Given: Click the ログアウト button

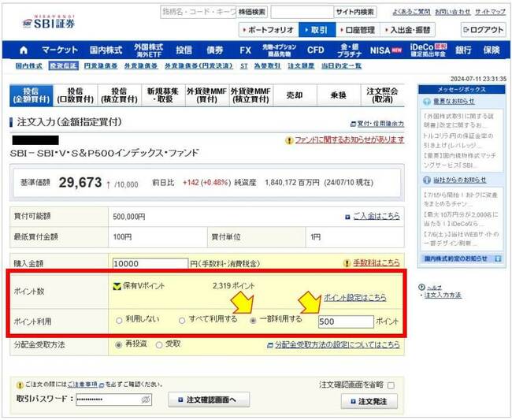Looking at the screenshot, I should pos(484,30).
